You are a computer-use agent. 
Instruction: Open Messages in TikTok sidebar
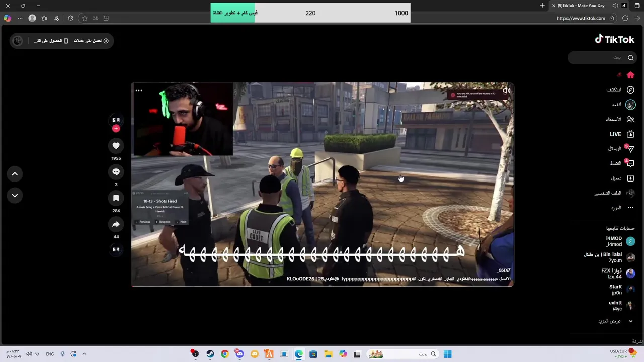coord(630,149)
